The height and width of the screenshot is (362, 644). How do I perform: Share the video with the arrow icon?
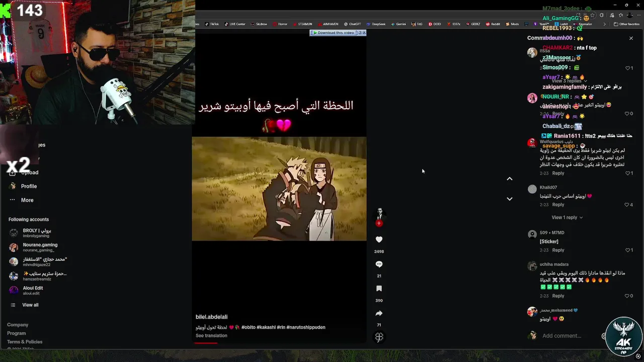click(379, 313)
